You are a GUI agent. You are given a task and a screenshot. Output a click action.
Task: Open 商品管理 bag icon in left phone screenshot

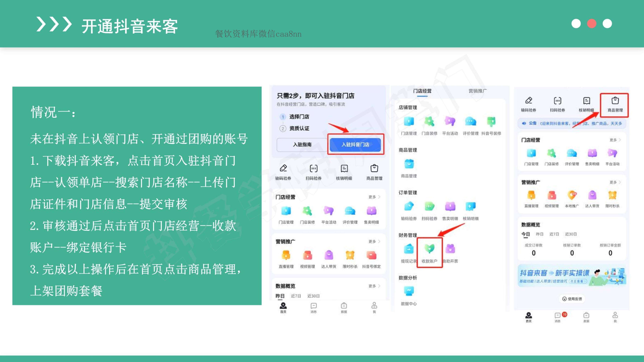tap(374, 168)
